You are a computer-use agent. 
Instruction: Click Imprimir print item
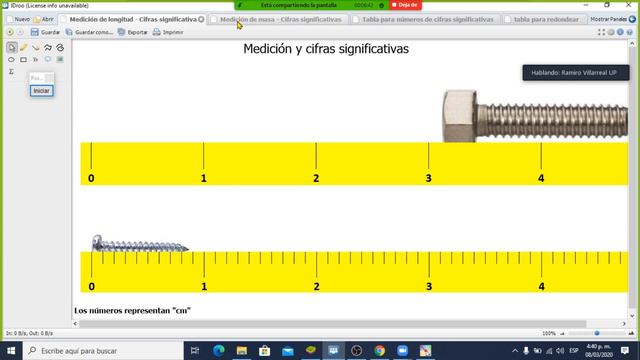click(x=168, y=32)
